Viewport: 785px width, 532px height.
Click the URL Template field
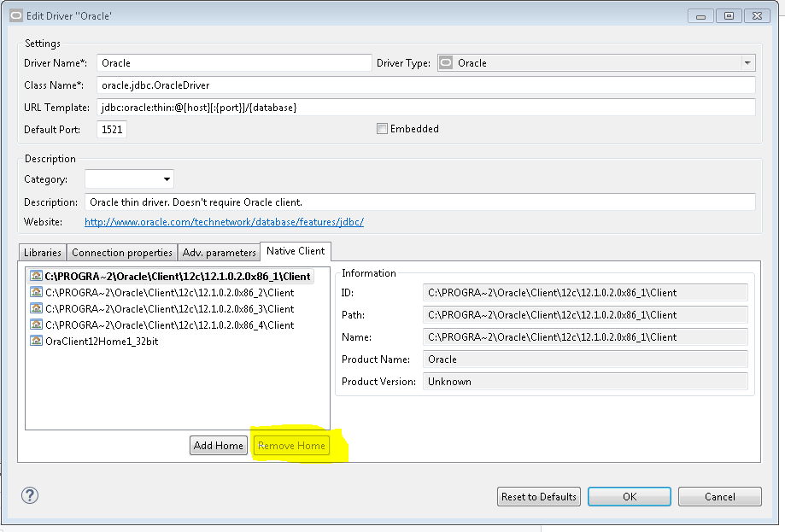[426, 107]
